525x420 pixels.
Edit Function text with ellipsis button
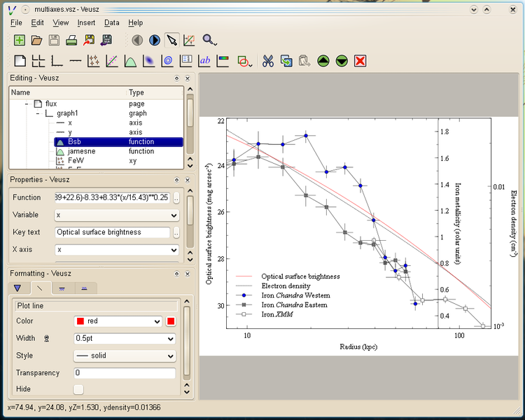[176, 197]
